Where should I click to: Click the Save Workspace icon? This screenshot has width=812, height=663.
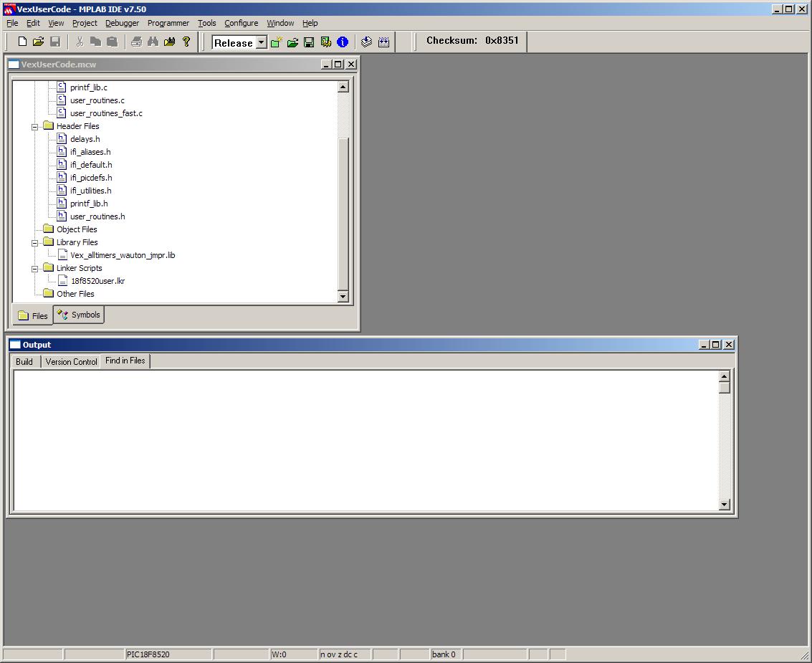point(308,42)
